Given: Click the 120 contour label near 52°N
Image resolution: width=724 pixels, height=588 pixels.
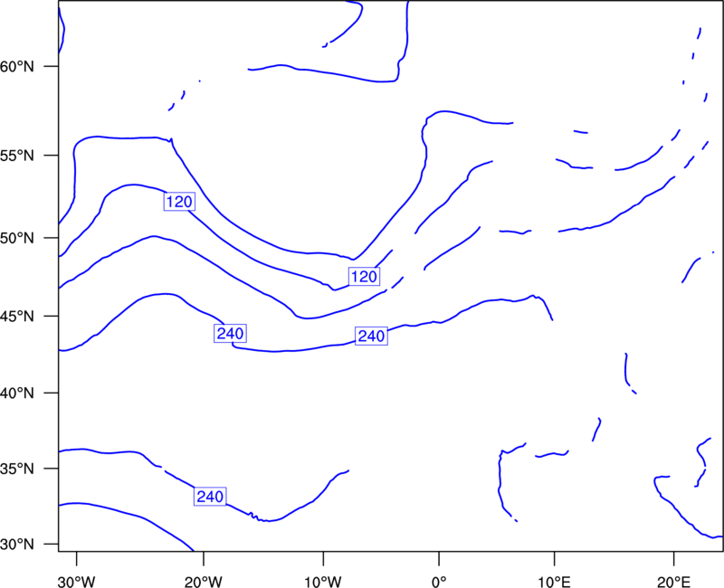Looking at the screenshot, I should pyautogui.click(x=179, y=202).
